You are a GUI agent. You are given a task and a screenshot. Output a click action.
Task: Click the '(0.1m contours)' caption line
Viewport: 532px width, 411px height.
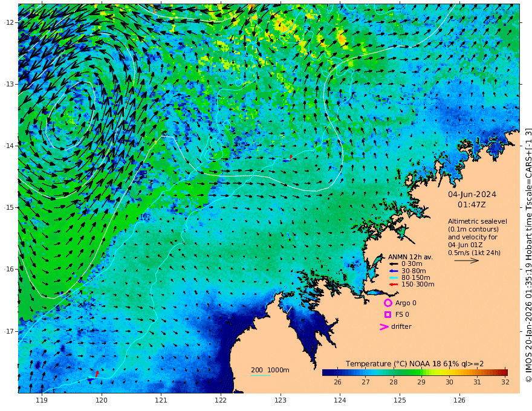click(x=473, y=229)
